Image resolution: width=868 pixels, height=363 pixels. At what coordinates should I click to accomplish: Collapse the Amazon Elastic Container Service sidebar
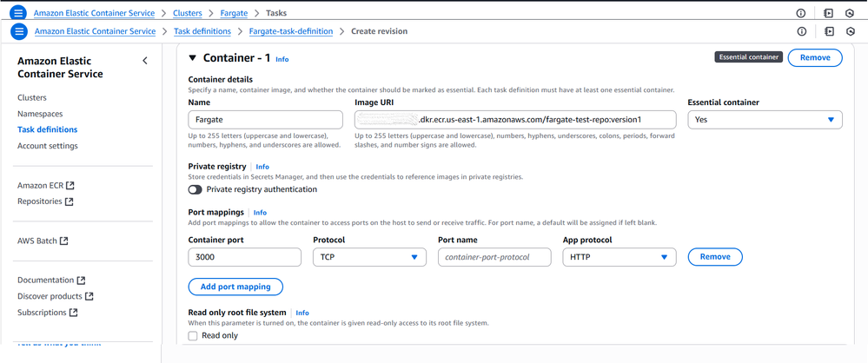click(145, 61)
